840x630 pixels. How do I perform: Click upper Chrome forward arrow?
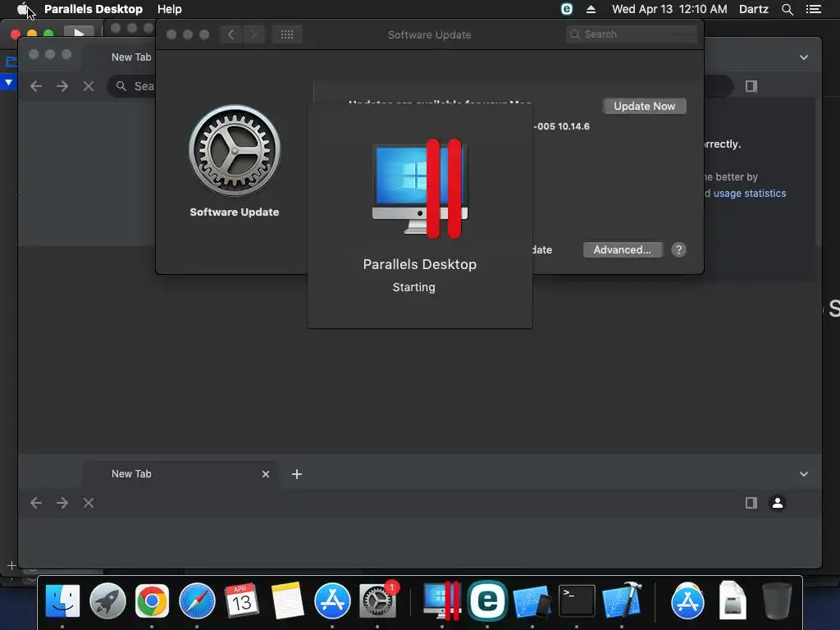[x=62, y=86]
